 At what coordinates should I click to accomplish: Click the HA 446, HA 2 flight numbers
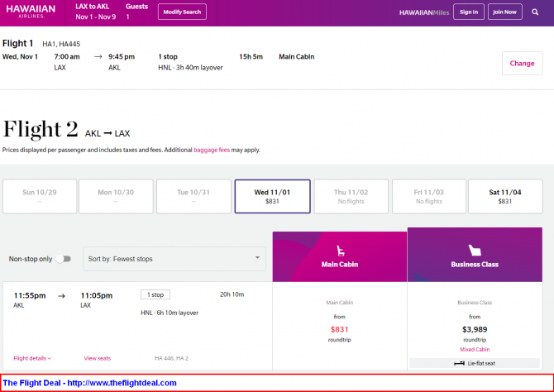point(171,358)
